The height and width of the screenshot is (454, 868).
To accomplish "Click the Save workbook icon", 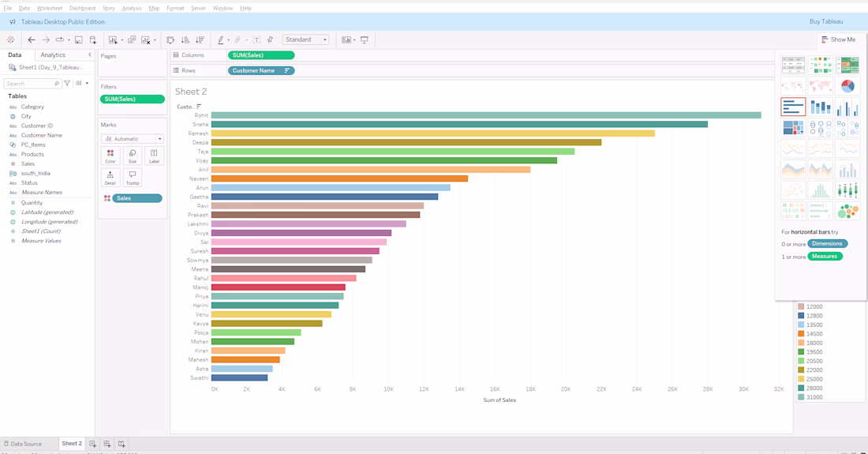I will point(79,39).
